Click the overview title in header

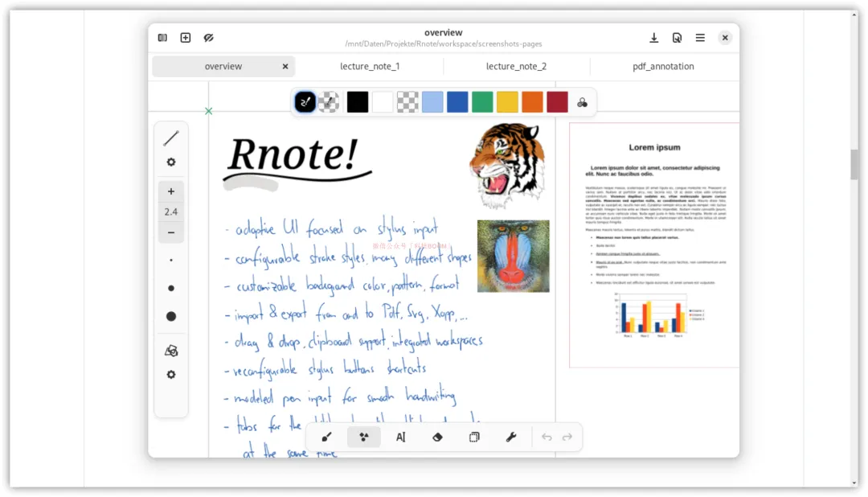point(444,33)
